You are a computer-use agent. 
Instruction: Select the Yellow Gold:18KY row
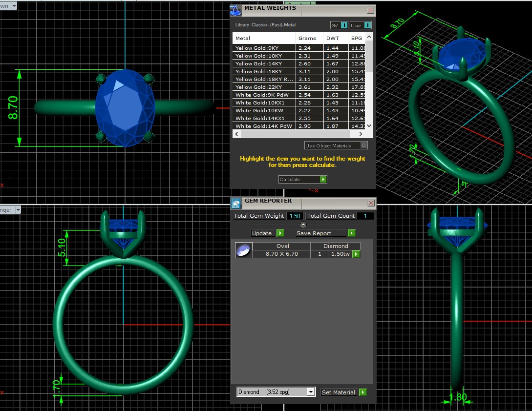pos(264,71)
